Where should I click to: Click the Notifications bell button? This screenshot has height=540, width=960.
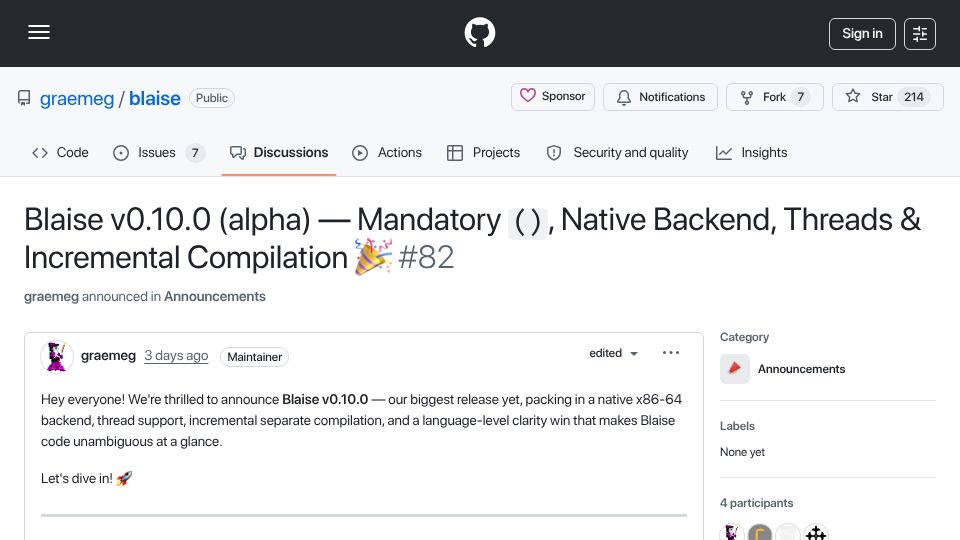660,97
